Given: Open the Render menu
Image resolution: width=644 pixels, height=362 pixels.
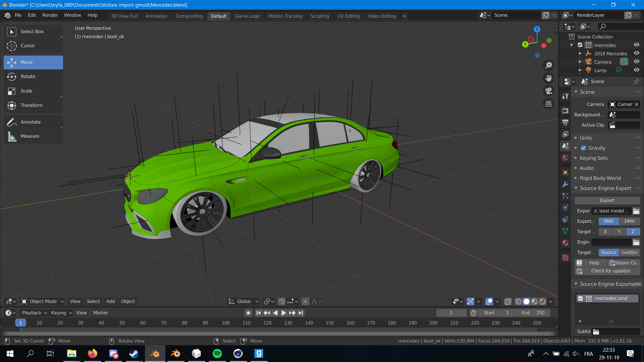Looking at the screenshot, I should [x=50, y=15].
